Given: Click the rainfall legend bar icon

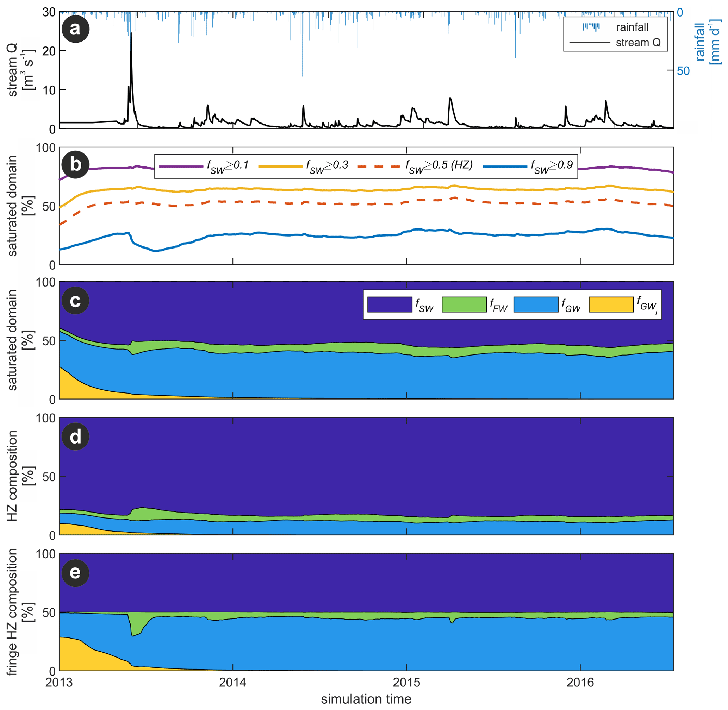Looking at the screenshot, I should pyautogui.click(x=591, y=27).
